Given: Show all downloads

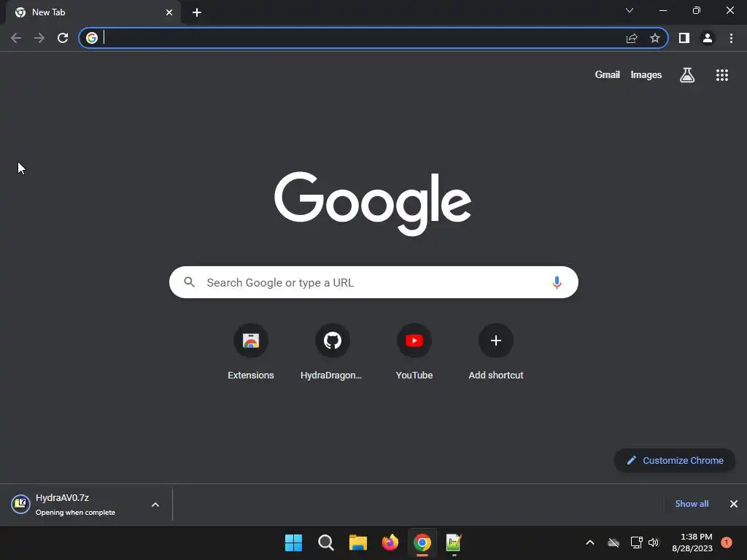Looking at the screenshot, I should coord(692,504).
